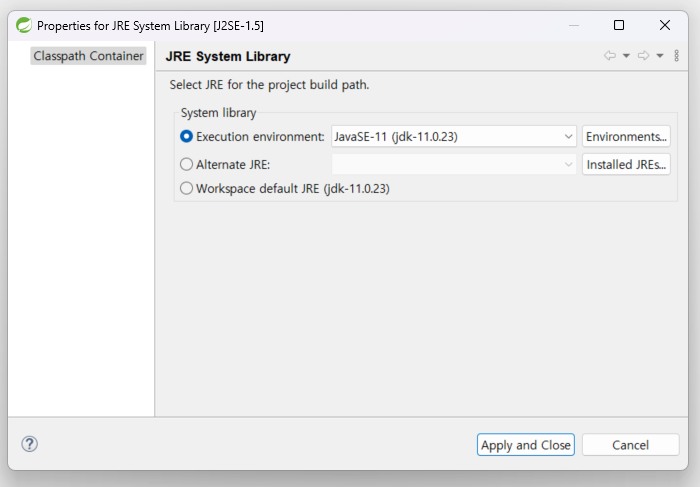
Task: Click the greyed minimize icon in title bar
Action: (x=574, y=25)
